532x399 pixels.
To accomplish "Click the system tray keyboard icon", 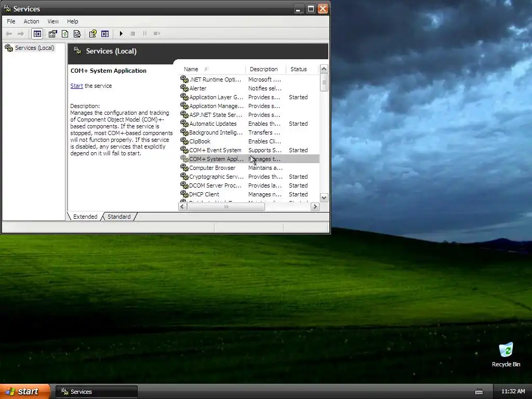I will [x=478, y=392].
